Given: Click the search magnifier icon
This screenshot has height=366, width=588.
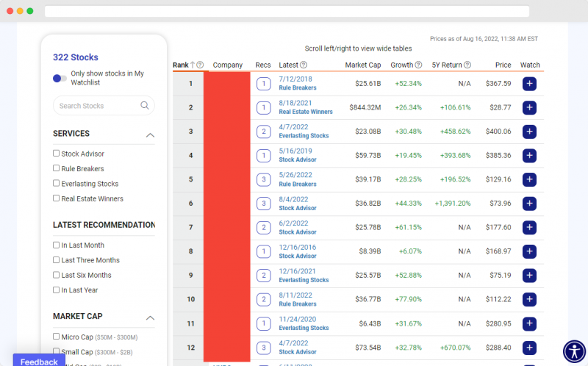Looking at the screenshot, I should [144, 105].
